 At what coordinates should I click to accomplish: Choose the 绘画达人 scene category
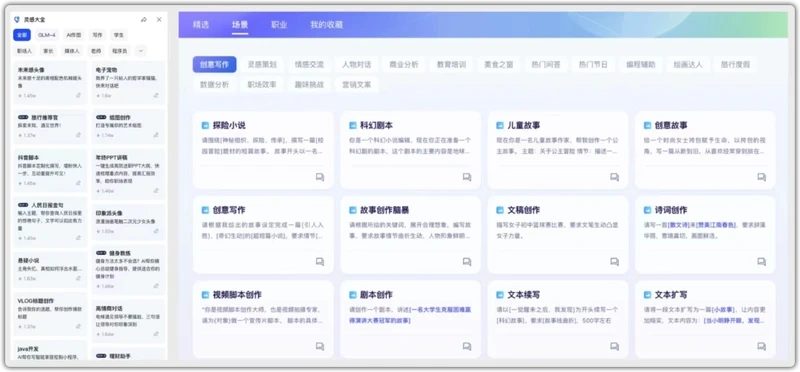coord(688,65)
